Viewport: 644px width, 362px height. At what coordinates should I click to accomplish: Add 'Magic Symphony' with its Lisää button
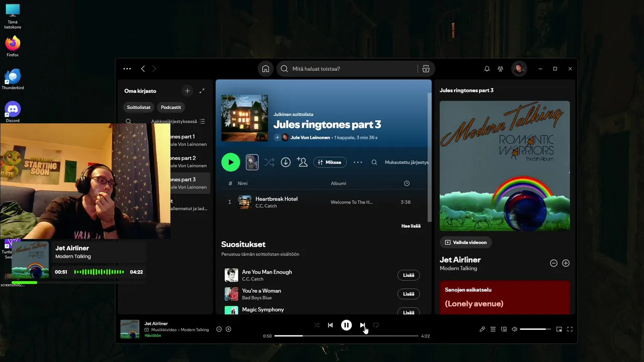pyautogui.click(x=409, y=312)
